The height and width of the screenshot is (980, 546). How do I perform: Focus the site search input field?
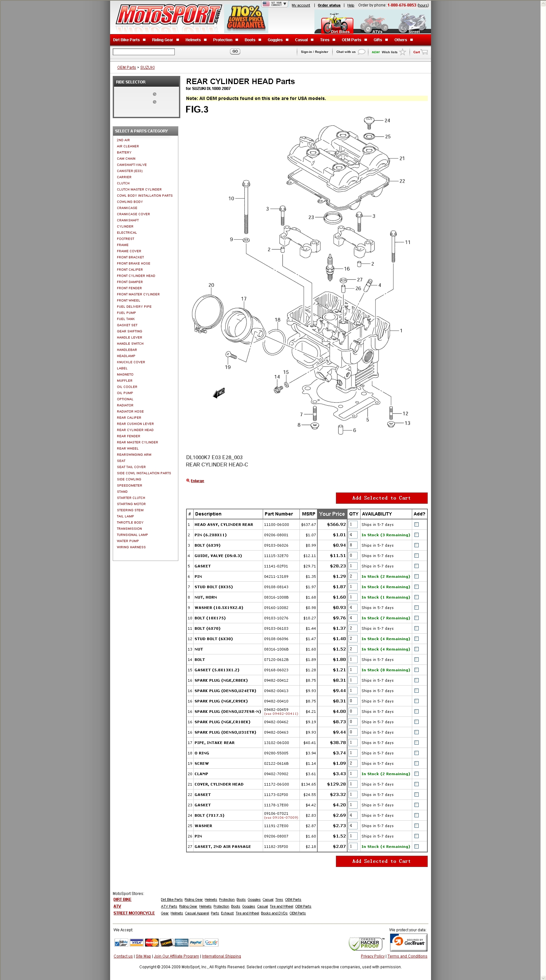tap(144, 52)
